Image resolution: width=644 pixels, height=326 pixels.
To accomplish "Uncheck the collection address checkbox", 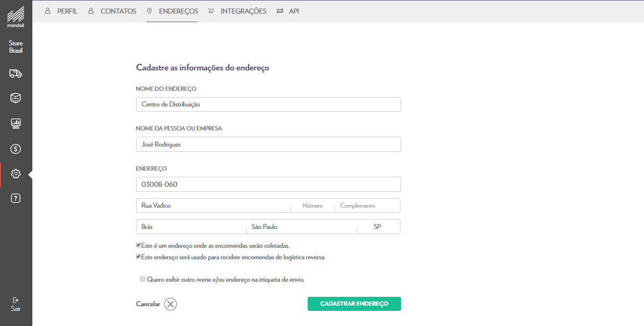I will (x=138, y=245).
